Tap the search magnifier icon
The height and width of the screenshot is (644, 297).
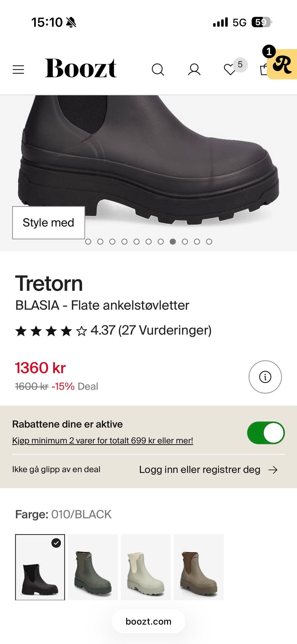click(158, 70)
